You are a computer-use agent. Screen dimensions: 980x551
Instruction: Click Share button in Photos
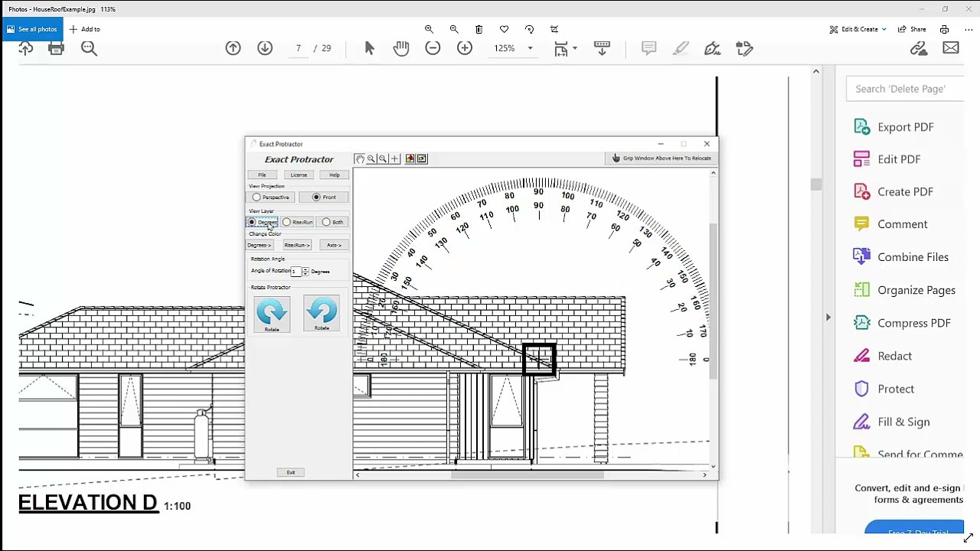[x=911, y=29]
